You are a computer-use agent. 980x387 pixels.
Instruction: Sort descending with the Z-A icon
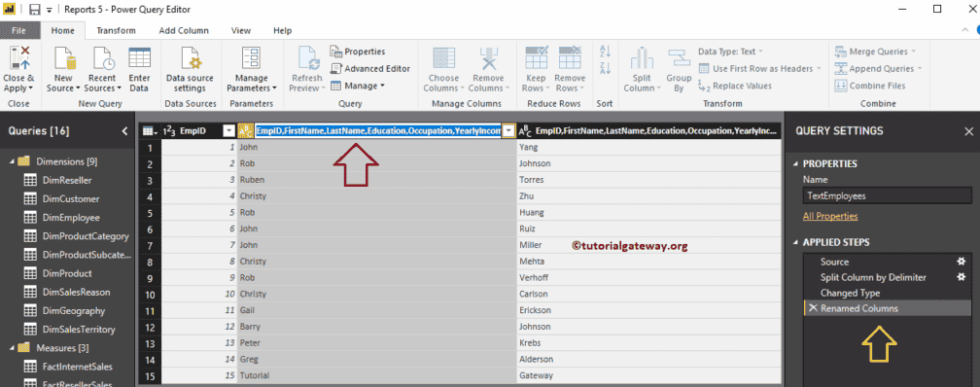click(605, 68)
